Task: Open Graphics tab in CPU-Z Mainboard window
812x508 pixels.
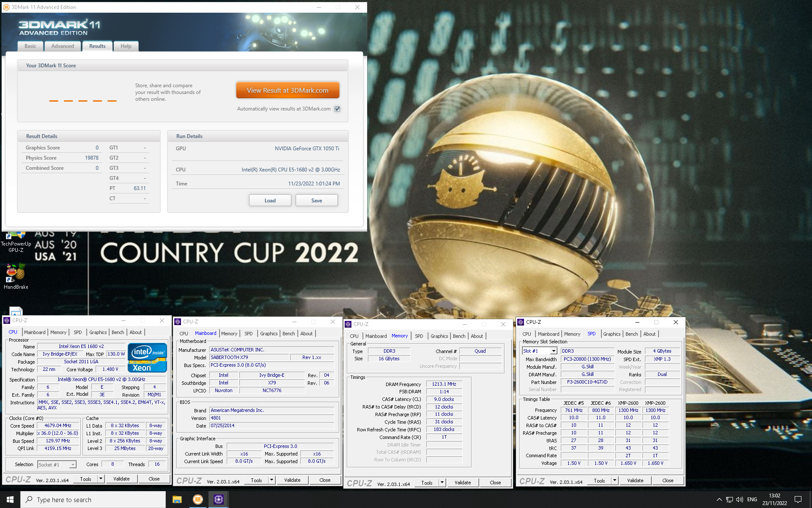Action: click(x=269, y=334)
